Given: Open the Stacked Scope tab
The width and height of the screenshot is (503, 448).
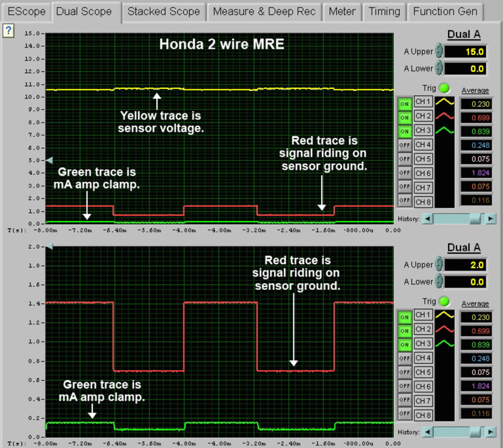Looking at the screenshot, I should point(164,12).
